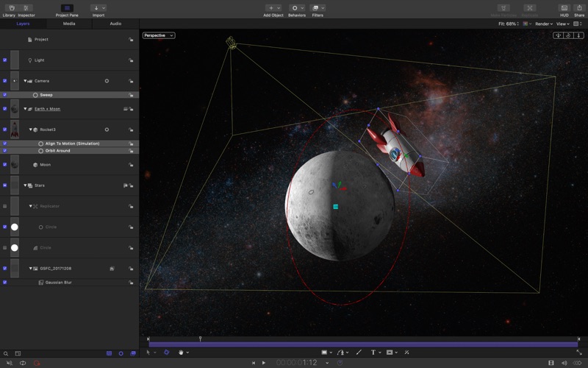The width and height of the screenshot is (588, 368).
Task: Show the HUD window
Action: [564, 8]
